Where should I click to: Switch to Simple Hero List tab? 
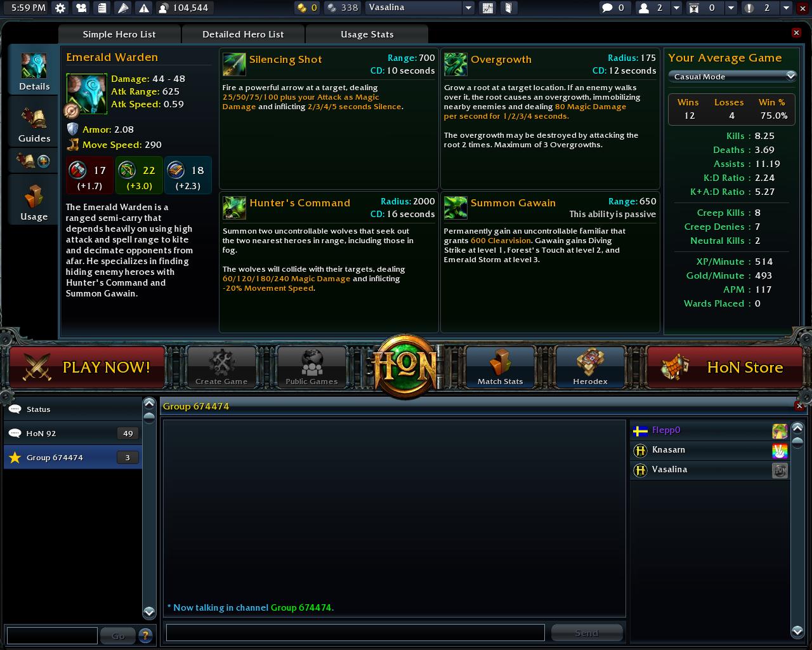(x=119, y=34)
